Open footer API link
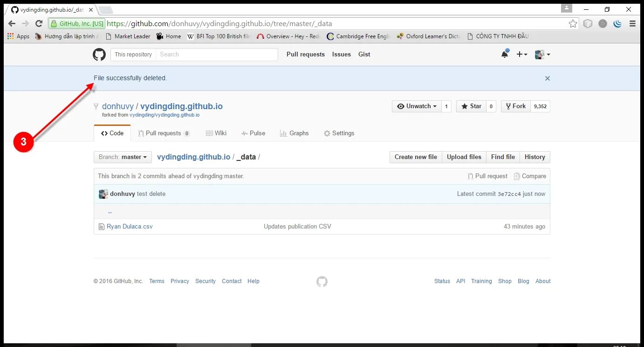The height and width of the screenshot is (347, 644). click(x=461, y=281)
